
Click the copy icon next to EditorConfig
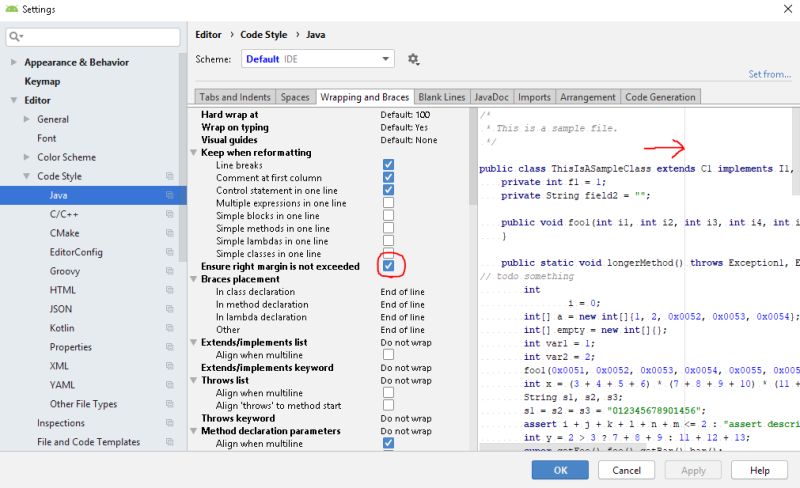click(169, 252)
